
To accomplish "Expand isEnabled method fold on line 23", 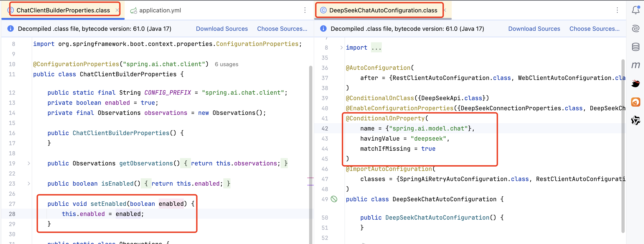I will pos(29,184).
